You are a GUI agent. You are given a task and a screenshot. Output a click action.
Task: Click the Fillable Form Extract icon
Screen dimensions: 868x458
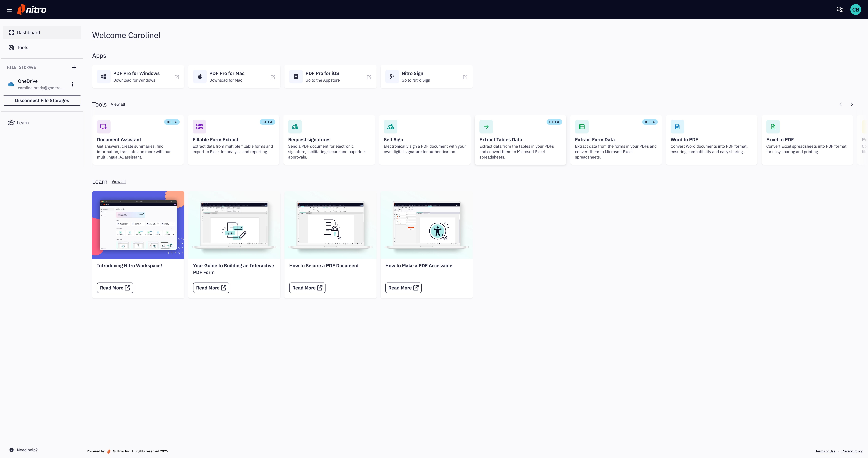[x=199, y=127]
